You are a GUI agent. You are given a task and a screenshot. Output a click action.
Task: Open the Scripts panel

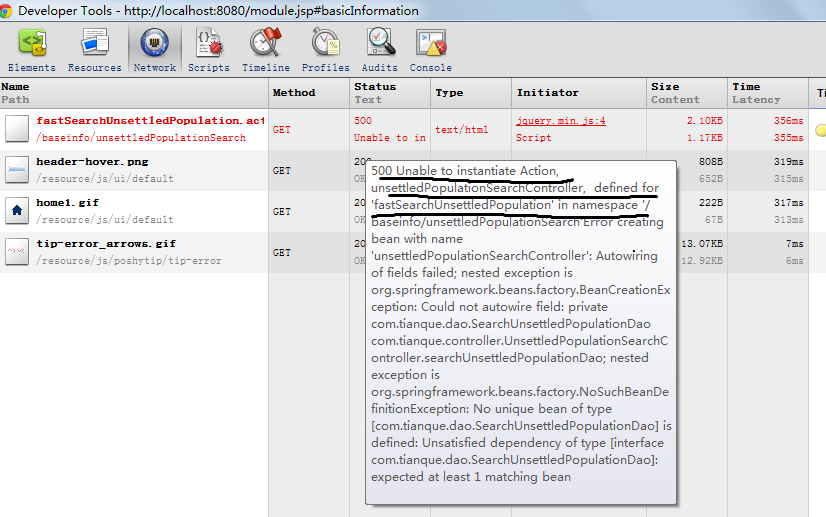[x=209, y=51]
